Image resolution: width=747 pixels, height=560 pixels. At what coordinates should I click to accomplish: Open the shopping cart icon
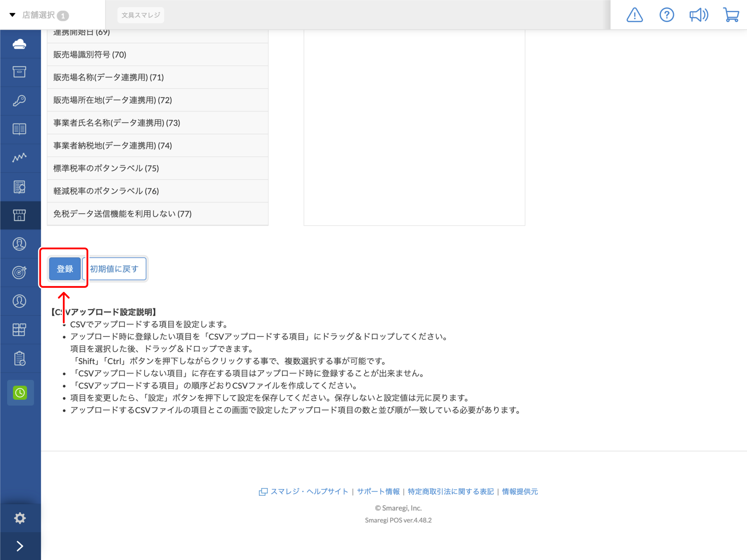tap(731, 15)
